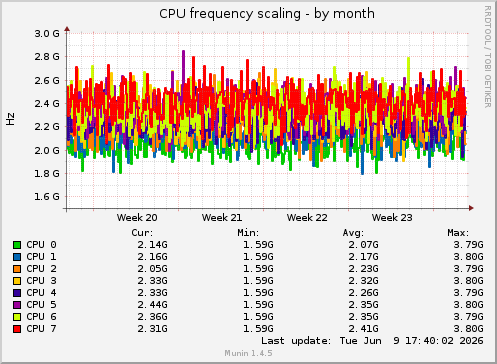Image resolution: width=497 pixels, height=364 pixels.
Task: Click CPU 0 average value 2.07G
Action: (x=363, y=245)
